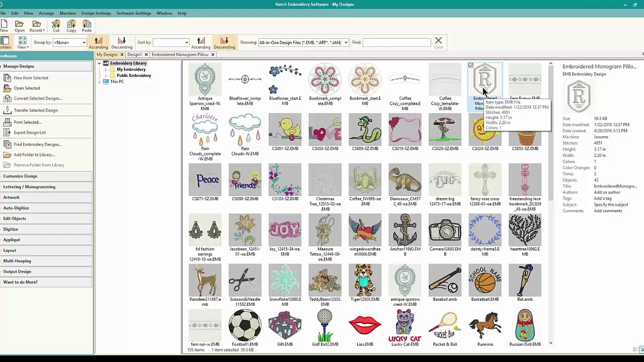644x362 pixels.
Task: Click the Open Selected icon
Action: [7, 88]
